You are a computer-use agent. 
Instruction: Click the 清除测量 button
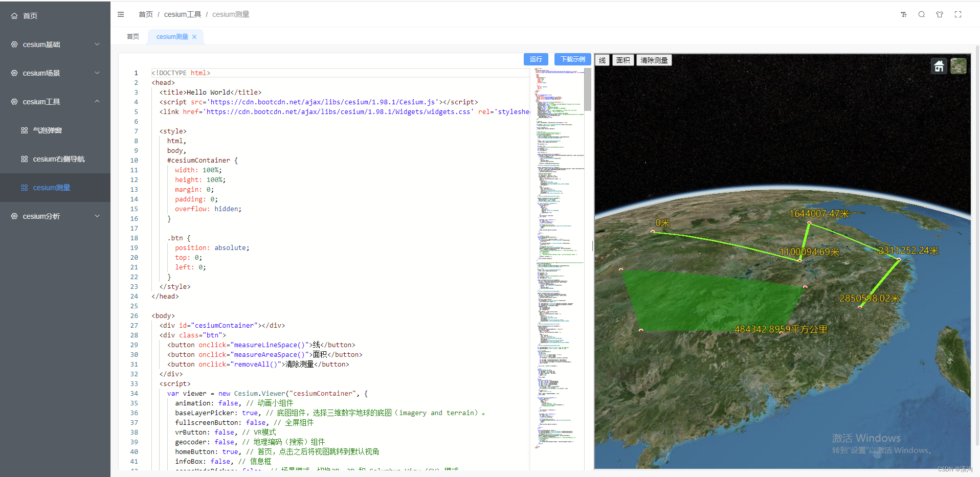[x=654, y=60]
